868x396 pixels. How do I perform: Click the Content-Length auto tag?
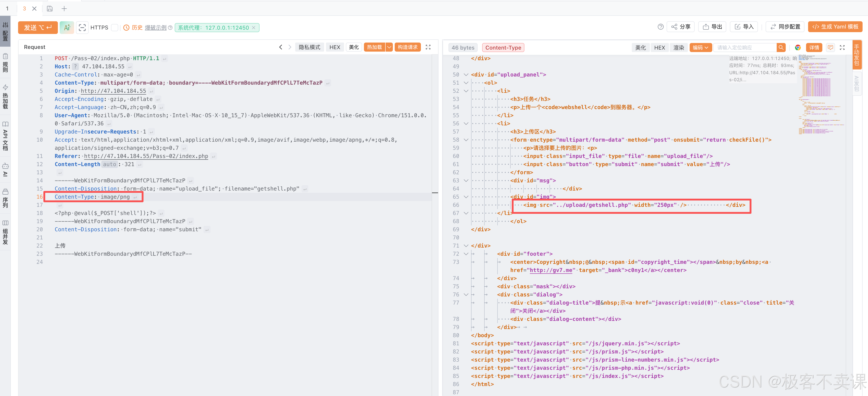[109, 164]
